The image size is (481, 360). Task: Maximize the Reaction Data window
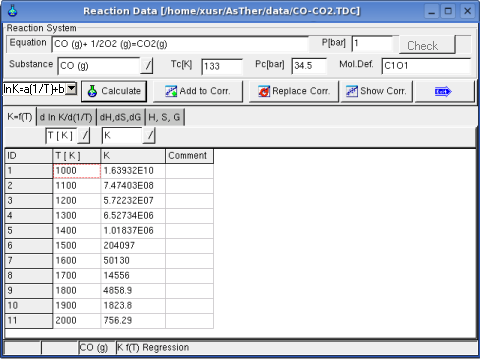448,11
